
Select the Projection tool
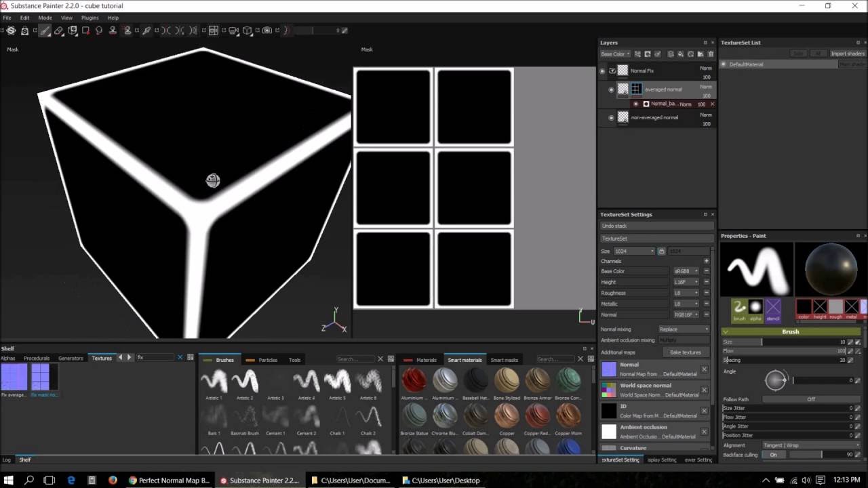pyautogui.click(x=73, y=30)
